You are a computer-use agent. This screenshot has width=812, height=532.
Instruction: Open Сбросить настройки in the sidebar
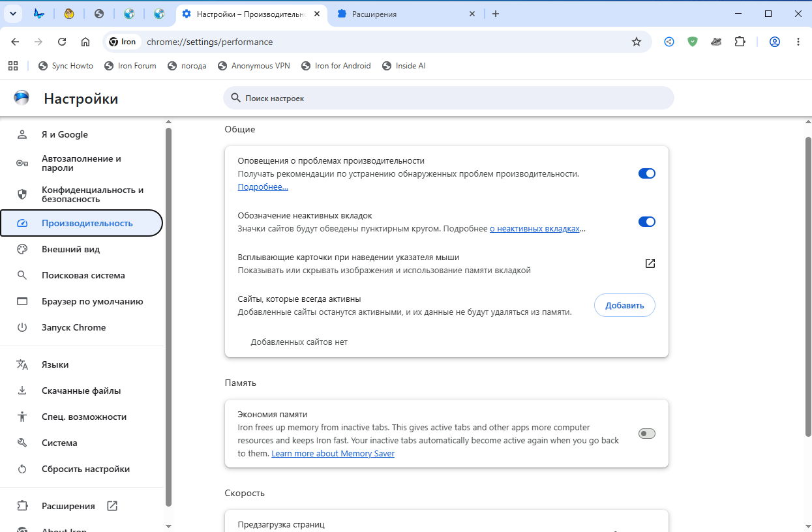82,469
